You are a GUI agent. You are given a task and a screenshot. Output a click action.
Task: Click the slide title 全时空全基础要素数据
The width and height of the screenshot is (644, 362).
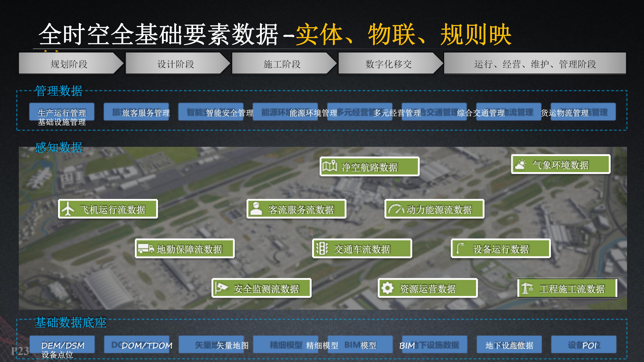158,34
